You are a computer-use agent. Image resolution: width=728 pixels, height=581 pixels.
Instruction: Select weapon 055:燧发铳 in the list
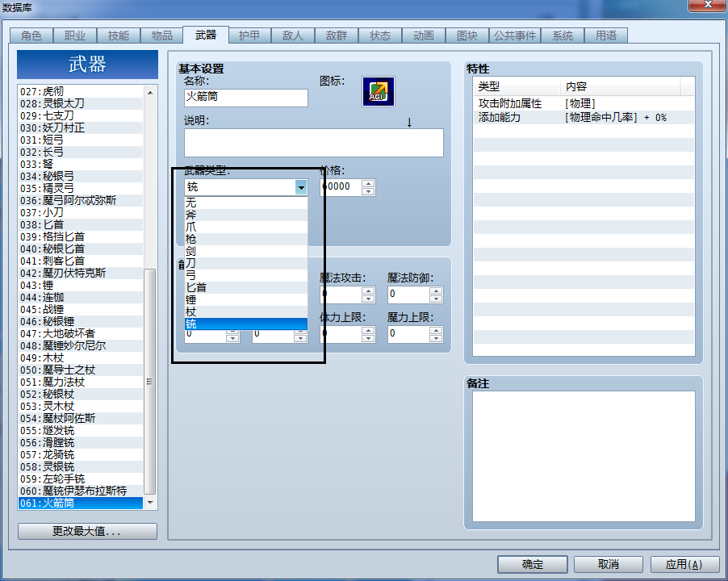(81, 431)
